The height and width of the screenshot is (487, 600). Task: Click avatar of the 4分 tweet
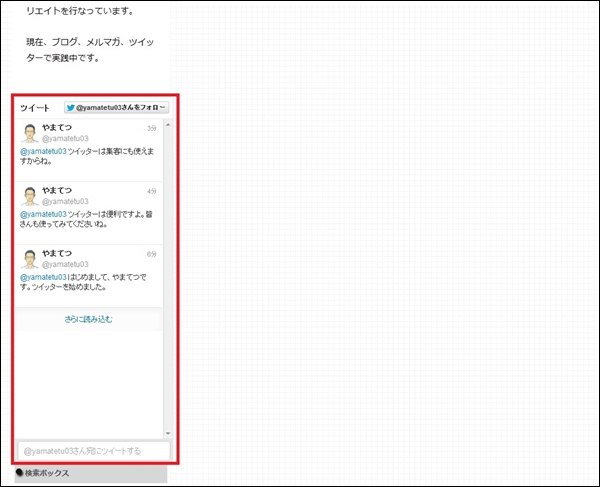(x=29, y=196)
